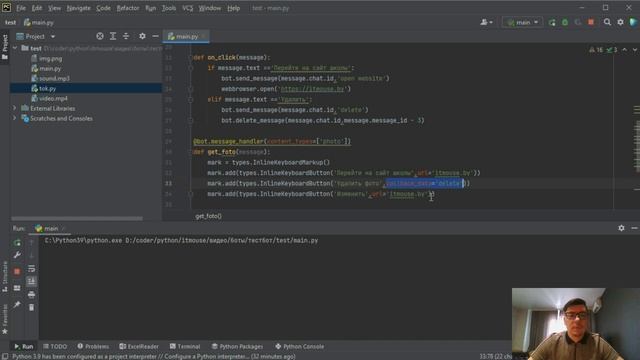Select video.mp4 in project tree
This screenshot has height=360, width=640.
pyautogui.click(x=49, y=98)
